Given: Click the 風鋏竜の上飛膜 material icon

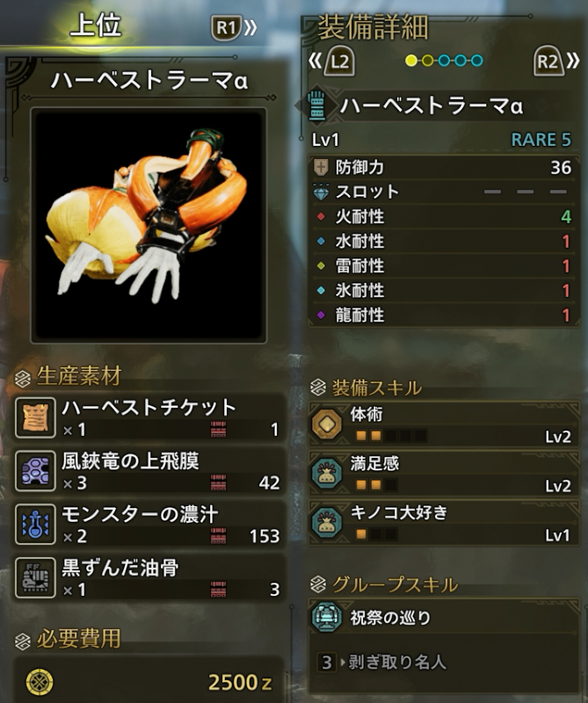Looking at the screenshot, I should (x=35, y=471).
